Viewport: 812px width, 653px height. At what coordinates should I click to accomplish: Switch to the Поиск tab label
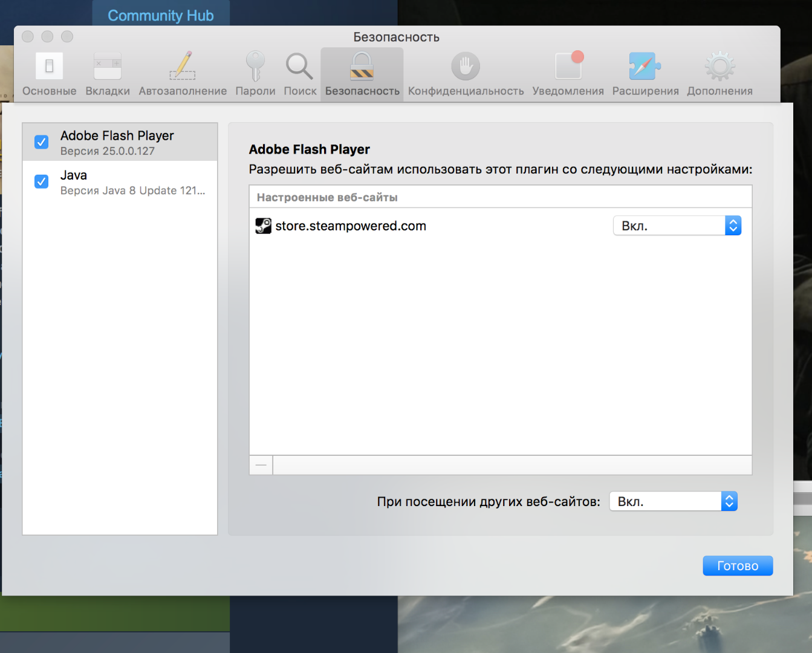click(300, 91)
